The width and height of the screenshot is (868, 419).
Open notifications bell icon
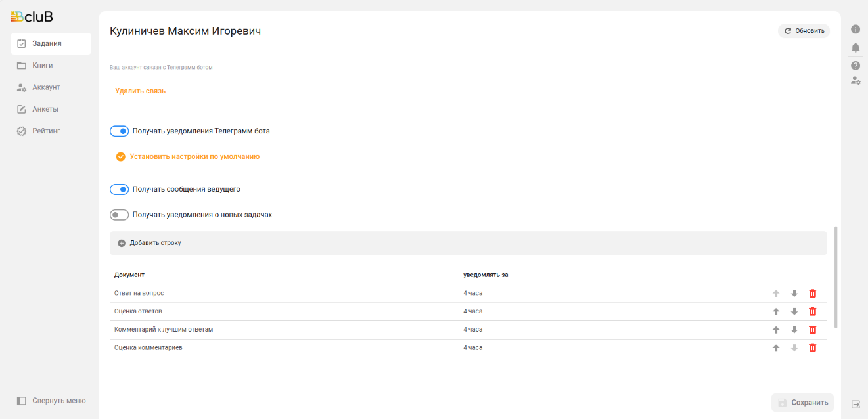856,47
